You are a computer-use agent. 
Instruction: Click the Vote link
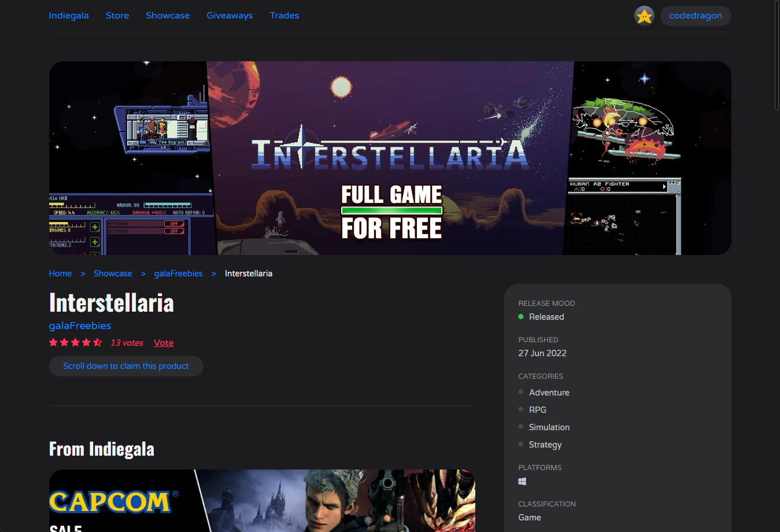point(164,343)
